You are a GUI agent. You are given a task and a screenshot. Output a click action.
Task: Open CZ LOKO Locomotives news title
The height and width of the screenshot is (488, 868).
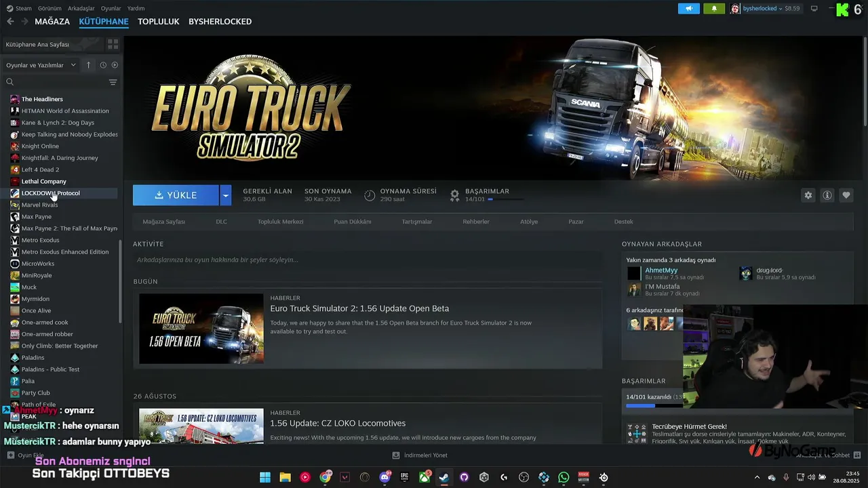point(338,423)
